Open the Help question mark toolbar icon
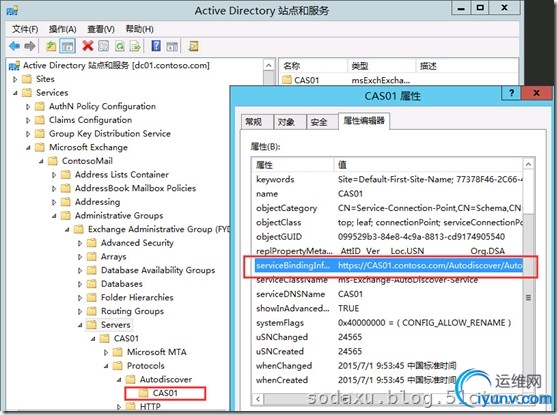This screenshot has height=415, width=558. pos(156,46)
